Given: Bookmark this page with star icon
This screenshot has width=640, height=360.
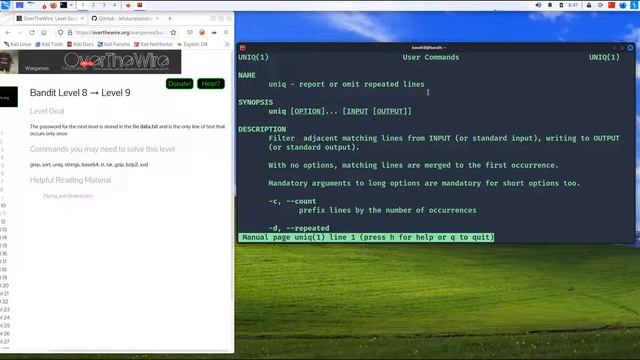Looking at the screenshot, I should point(173,32).
